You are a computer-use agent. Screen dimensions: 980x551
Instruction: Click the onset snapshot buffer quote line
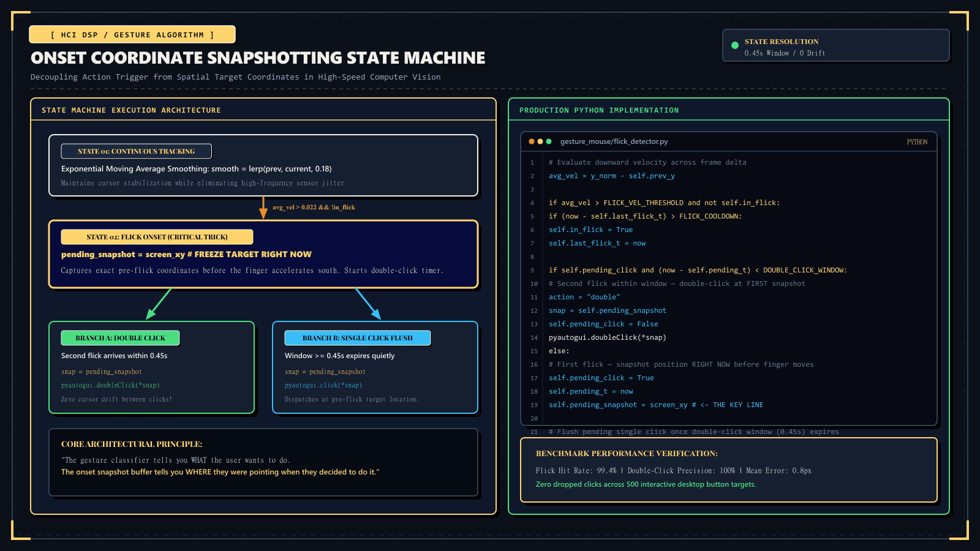point(221,472)
